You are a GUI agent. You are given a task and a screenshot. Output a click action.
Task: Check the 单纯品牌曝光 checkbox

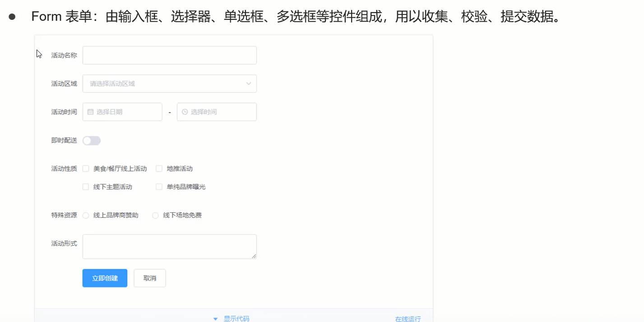(159, 186)
